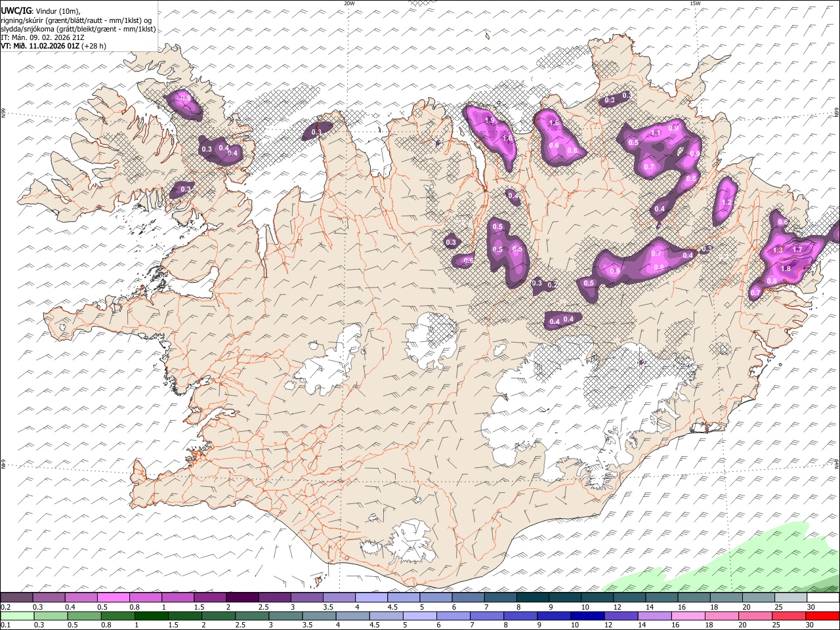Click the '30' label on the snow legend row

[x=811, y=607]
